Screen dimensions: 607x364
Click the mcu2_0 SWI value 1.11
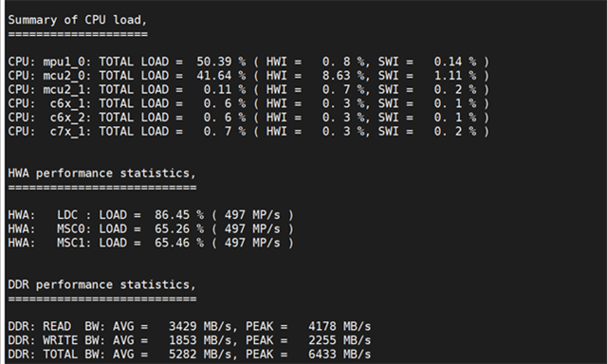click(x=448, y=76)
